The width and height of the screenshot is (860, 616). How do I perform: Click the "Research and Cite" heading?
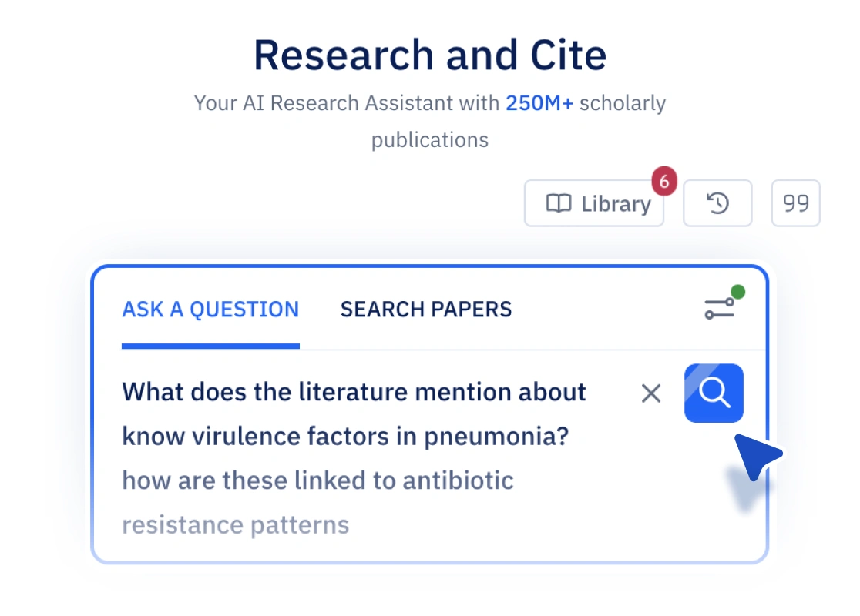pyautogui.click(x=430, y=55)
